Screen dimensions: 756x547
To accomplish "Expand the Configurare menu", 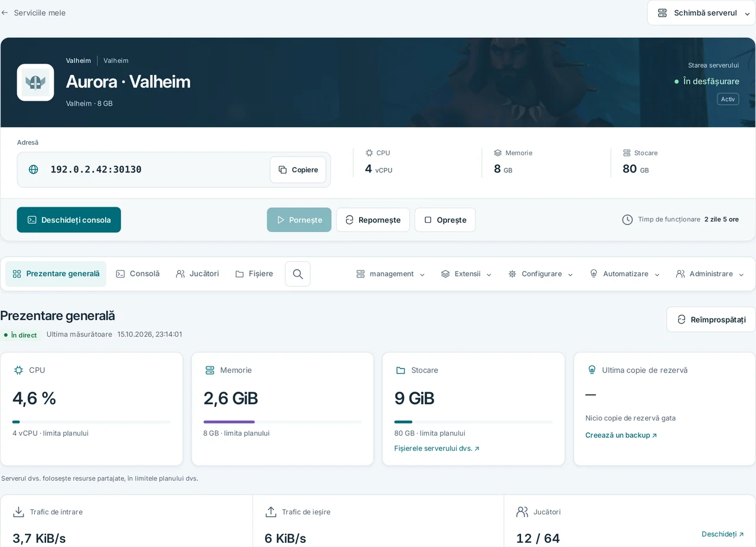I will click(x=540, y=274).
